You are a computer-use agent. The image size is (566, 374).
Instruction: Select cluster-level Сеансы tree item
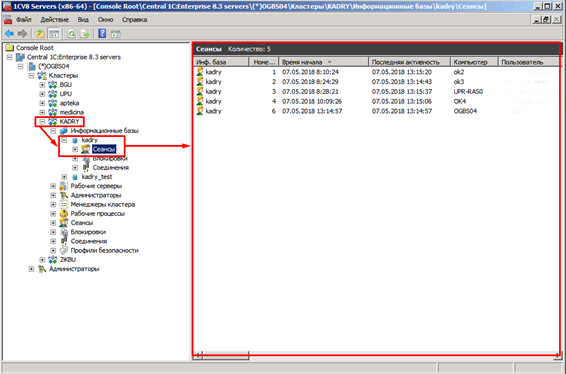[x=82, y=223]
